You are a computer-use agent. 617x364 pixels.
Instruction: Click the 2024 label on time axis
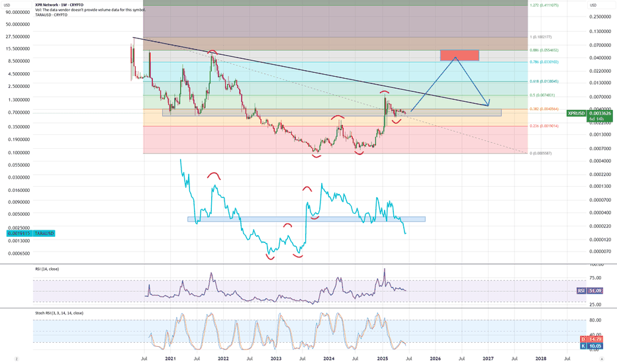[x=329, y=359]
